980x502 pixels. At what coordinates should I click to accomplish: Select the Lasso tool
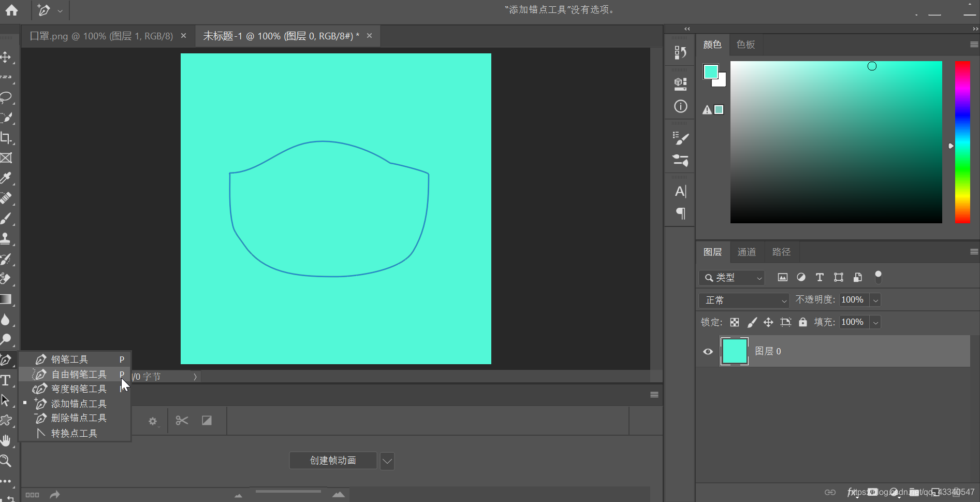(6, 97)
